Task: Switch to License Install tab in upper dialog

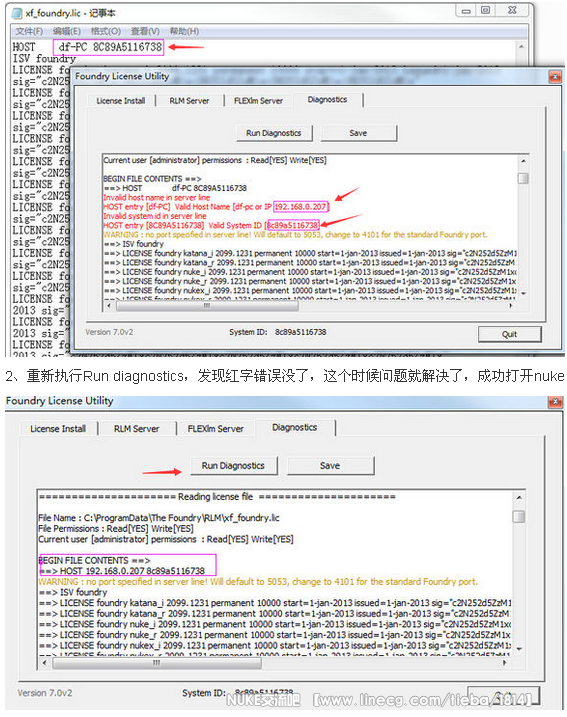Action: 121,101
